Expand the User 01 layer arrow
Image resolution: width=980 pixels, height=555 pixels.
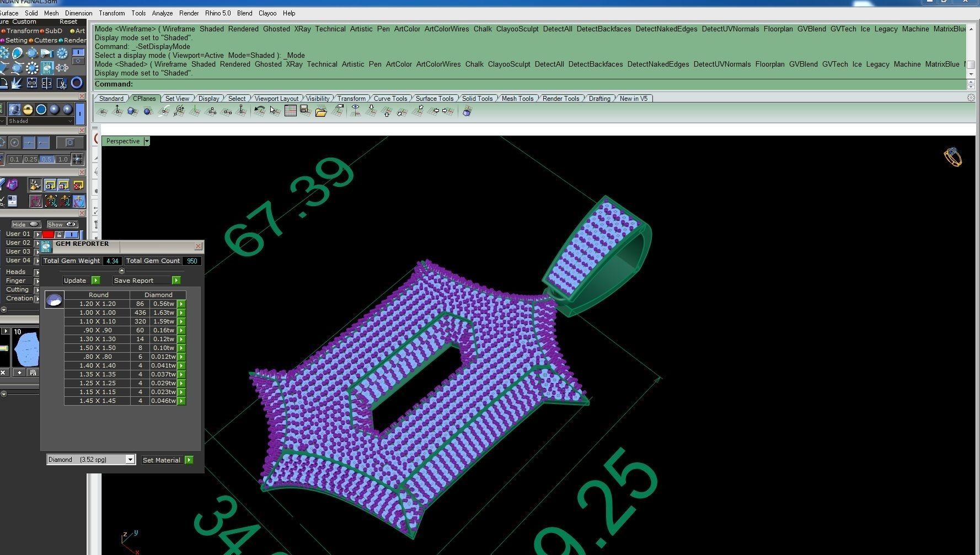[38, 234]
